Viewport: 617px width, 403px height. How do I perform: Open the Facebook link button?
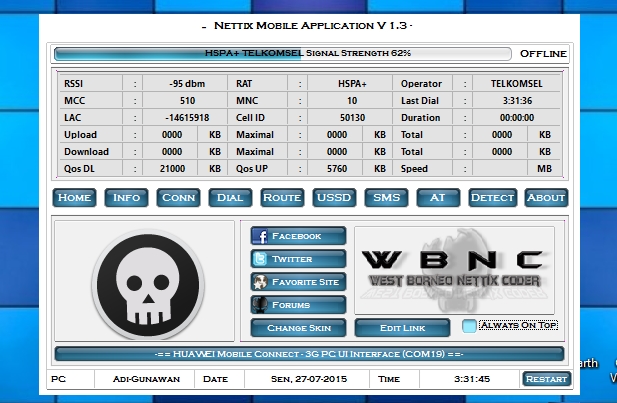point(298,236)
